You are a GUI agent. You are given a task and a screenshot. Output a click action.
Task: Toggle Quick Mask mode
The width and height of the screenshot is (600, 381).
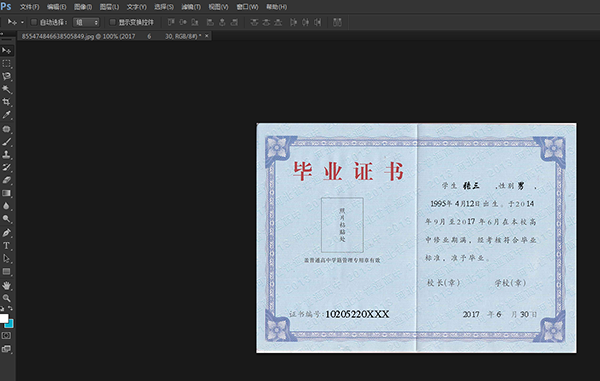[7, 335]
